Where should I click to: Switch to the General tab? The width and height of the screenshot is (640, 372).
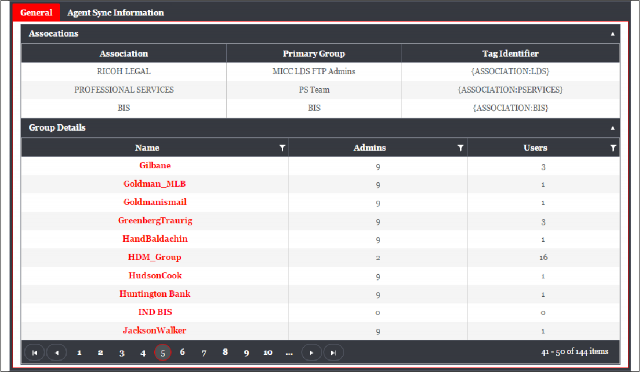coord(36,12)
